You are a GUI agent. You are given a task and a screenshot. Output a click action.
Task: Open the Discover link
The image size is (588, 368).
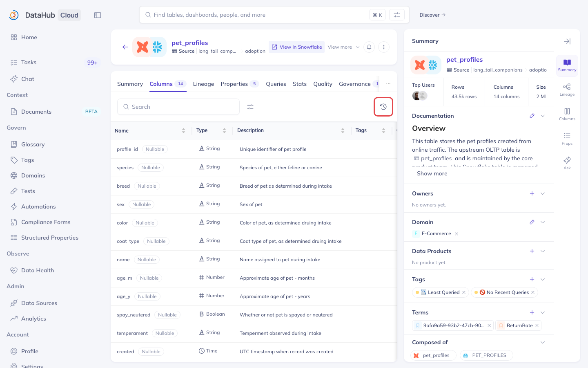(x=432, y=15)
